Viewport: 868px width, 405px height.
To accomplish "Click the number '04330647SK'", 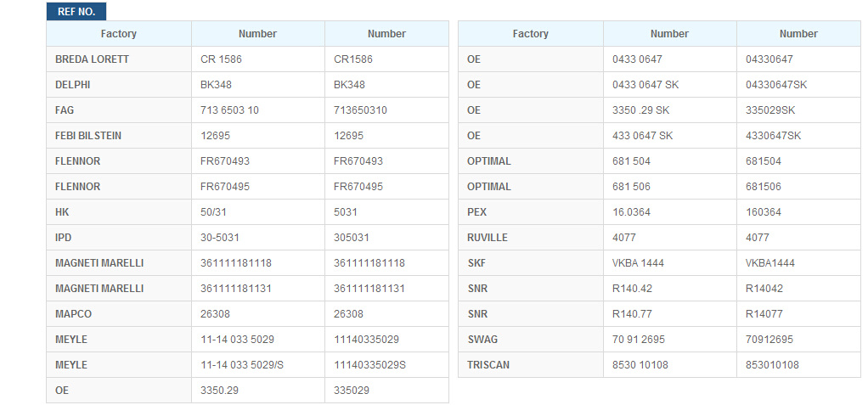I will tap(776, 85).
